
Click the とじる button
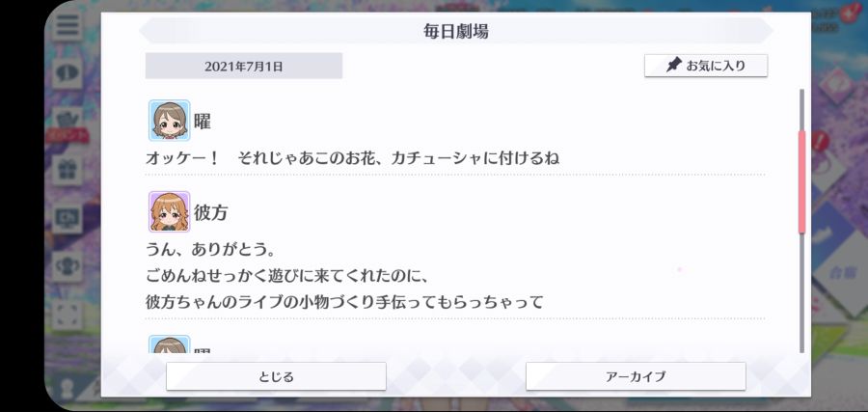pos(276,376)
